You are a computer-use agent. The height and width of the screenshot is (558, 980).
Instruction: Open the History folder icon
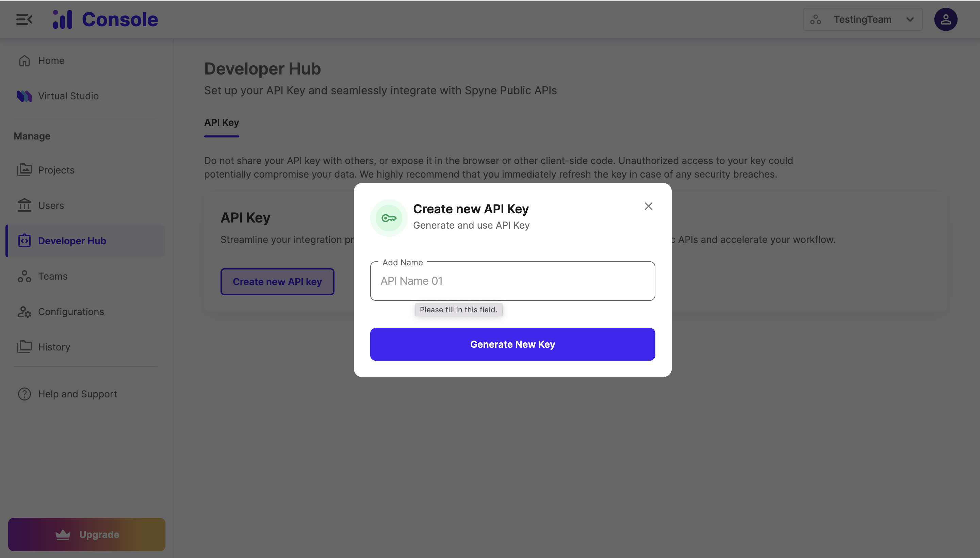click(24, 347)
